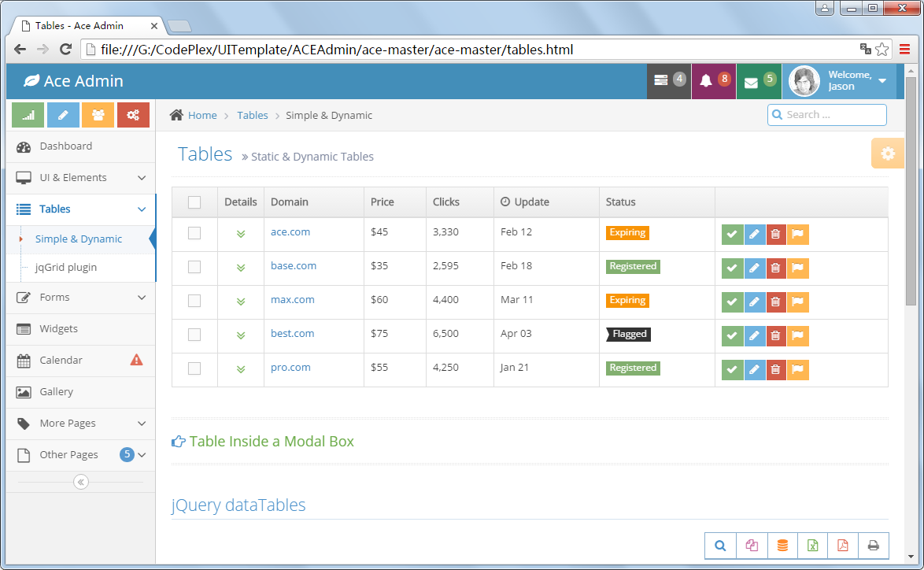The image size is (924, 570).
Task: Click the green signal chart shortcut button
Action: [28, 115]
